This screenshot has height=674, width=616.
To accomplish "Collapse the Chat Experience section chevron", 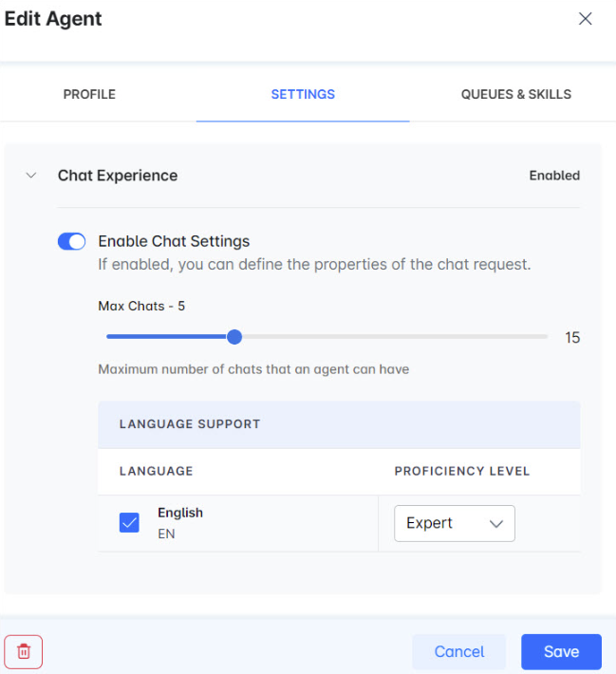I will tap(31, 176).
